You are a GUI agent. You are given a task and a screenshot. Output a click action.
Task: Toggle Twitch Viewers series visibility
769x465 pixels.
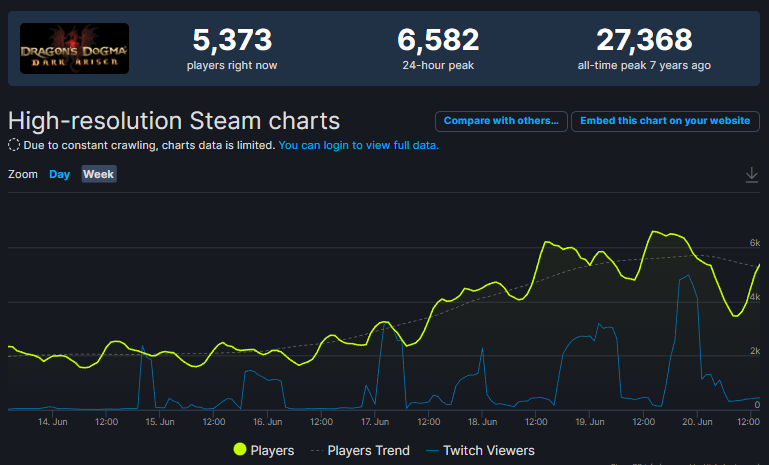[478, 450]
